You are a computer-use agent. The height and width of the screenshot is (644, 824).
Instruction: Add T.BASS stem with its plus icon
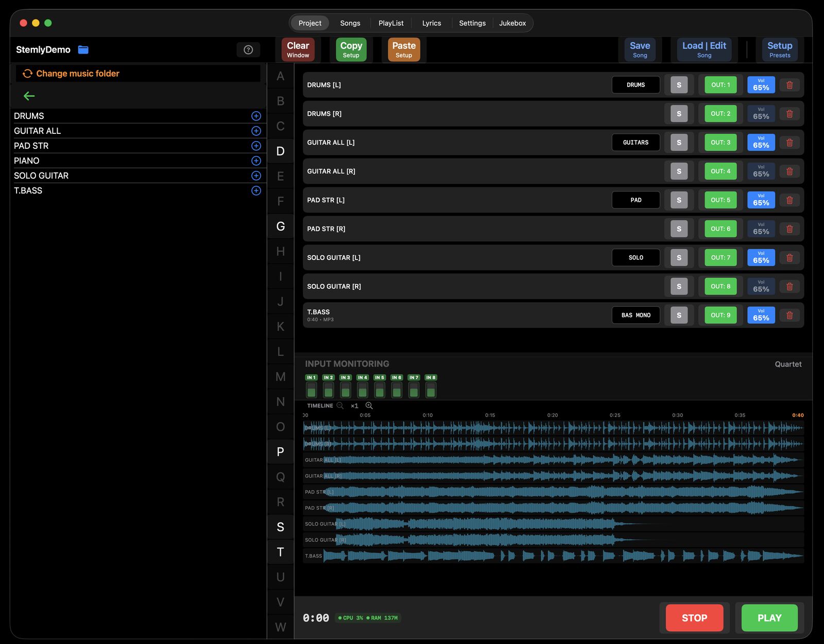pyautogui.click(x=256, y=190)
